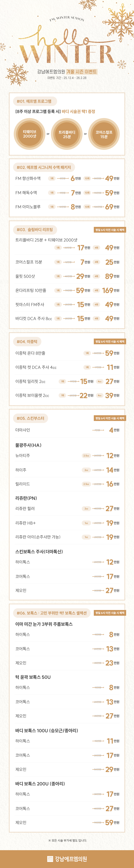Image resolution: width=134 pixels, height=868 pixels.
Task: Click the FM 향산화수액 item
Action: [x=28, y=178]
